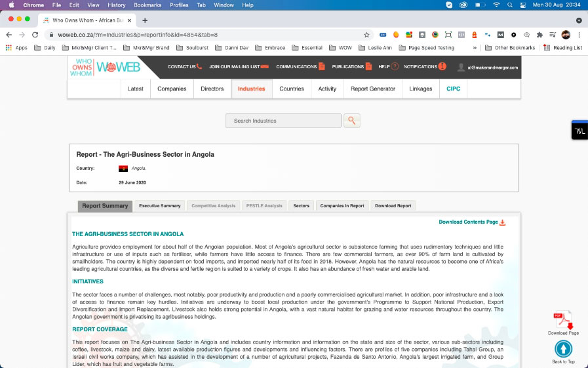Click the Download Contents Page link
588x368 pixels.
pyautogui.click(x=472, y=222)
